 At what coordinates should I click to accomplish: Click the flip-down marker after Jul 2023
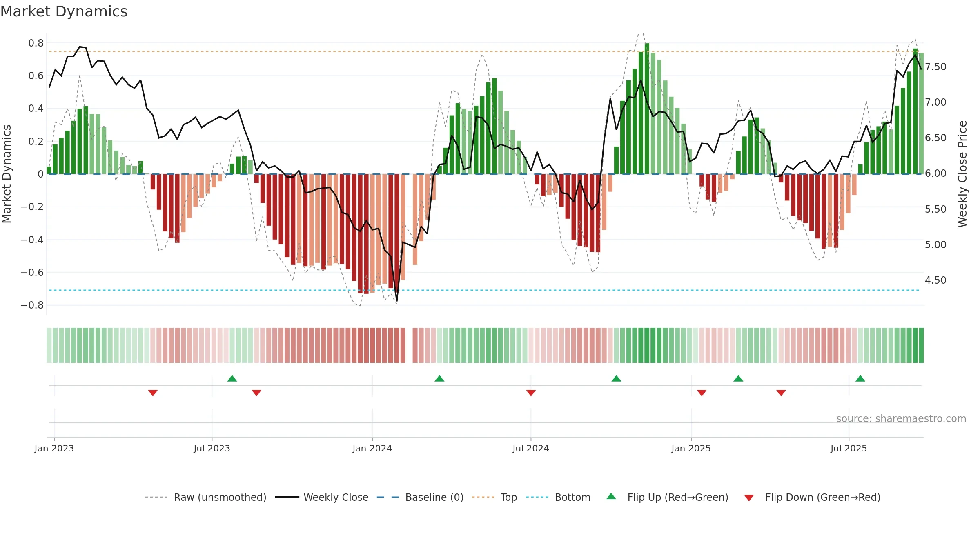click(x=256, y=393)
